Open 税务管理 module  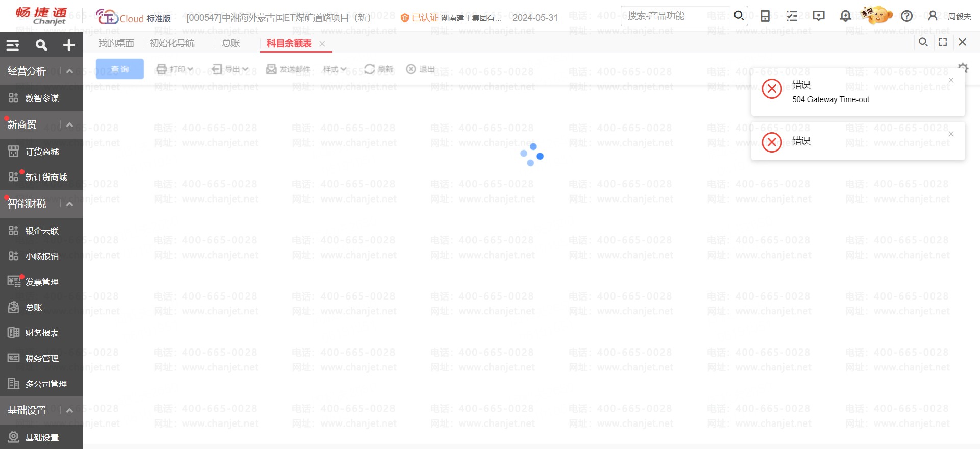point(41,358)
